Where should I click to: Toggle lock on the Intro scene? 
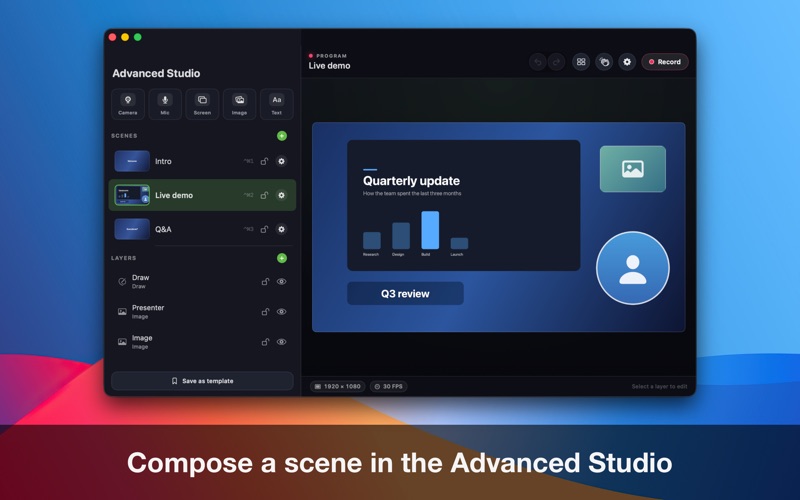264,161
